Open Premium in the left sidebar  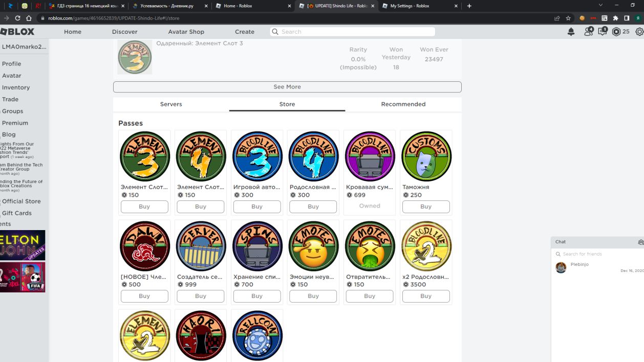coord(15,123)
